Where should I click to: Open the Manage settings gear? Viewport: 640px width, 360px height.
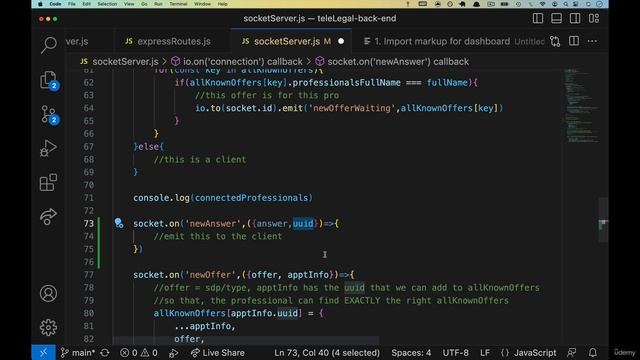49,327
